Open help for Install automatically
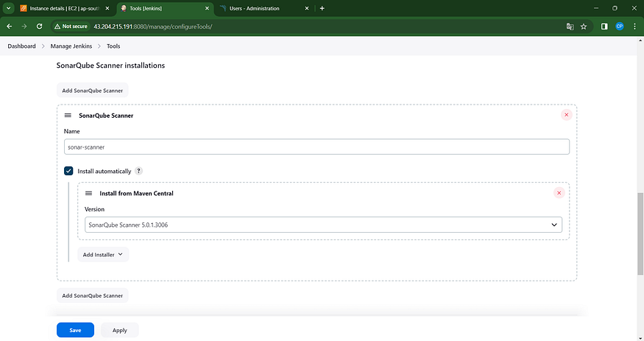 (x=139, y=171)
